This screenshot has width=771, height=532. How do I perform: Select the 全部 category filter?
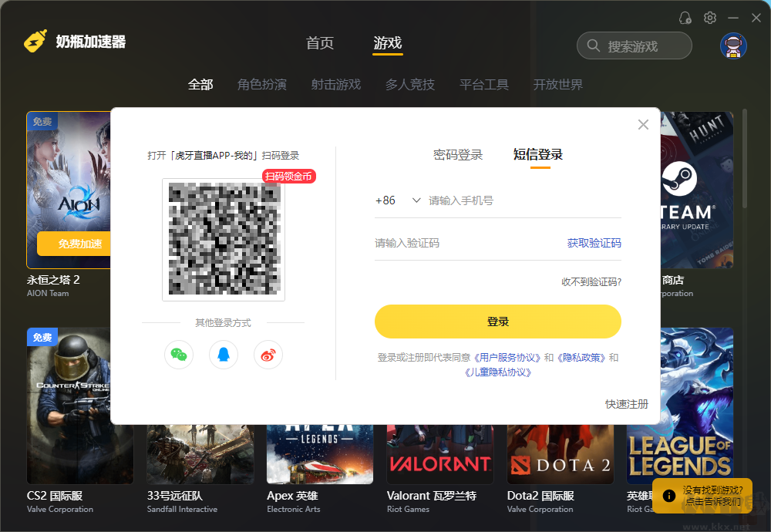tap(200, 85)
